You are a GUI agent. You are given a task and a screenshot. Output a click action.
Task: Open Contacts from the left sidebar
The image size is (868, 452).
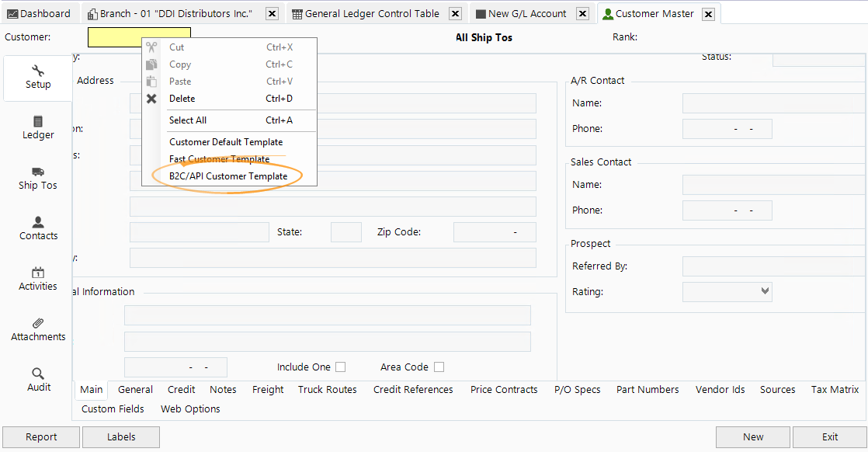[x=37, y=225]
